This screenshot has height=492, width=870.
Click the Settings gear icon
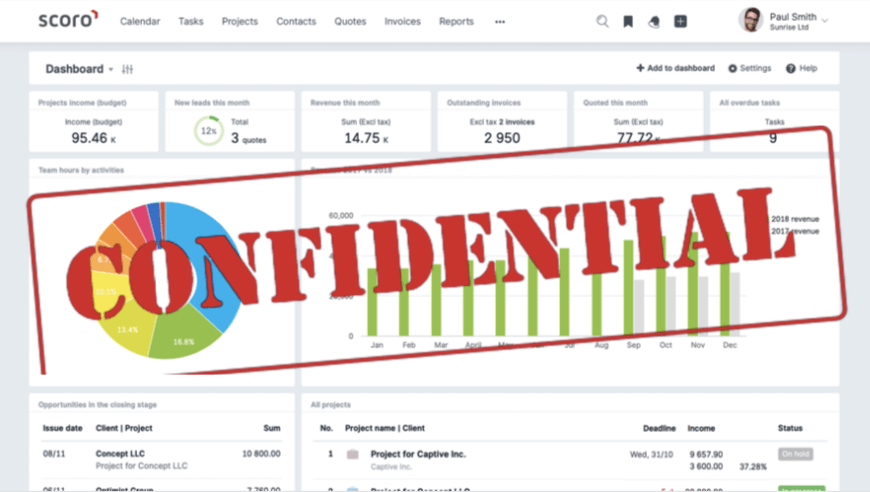tap(732, 68)
